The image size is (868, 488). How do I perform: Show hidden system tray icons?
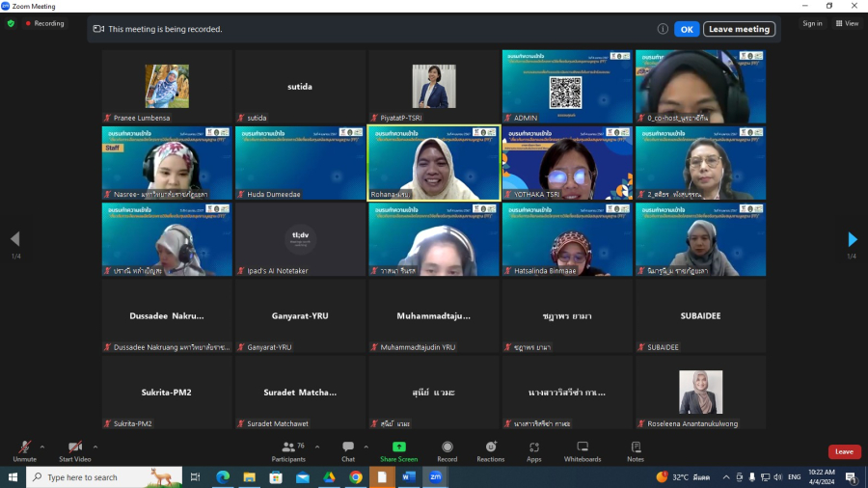tap(725, 477)
